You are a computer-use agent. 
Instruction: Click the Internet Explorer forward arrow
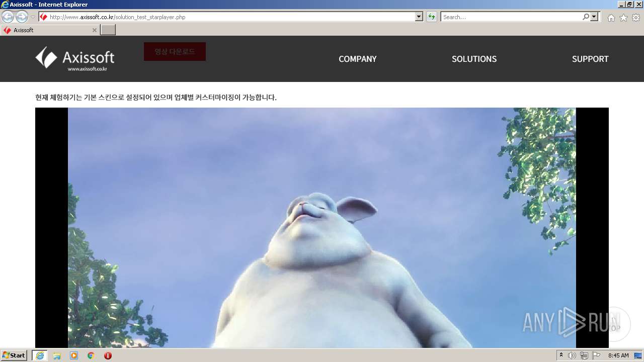click(x=22, y=17)
